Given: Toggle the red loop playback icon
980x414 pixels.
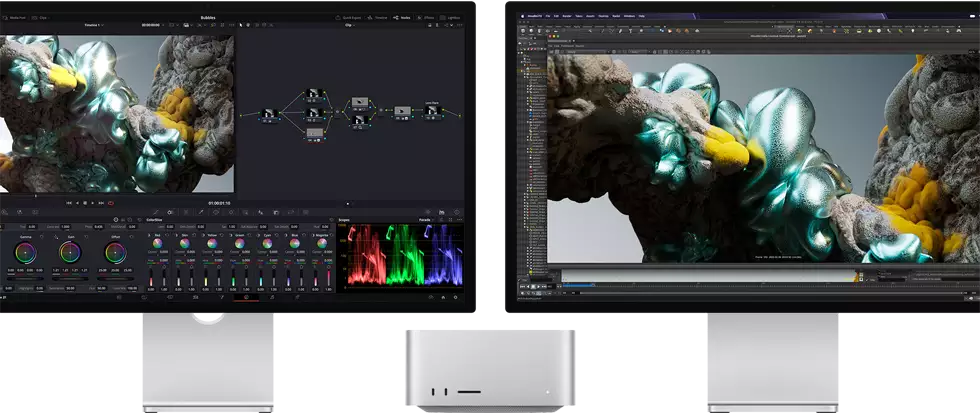Looking at the screenshot, I should click(111, 203).
